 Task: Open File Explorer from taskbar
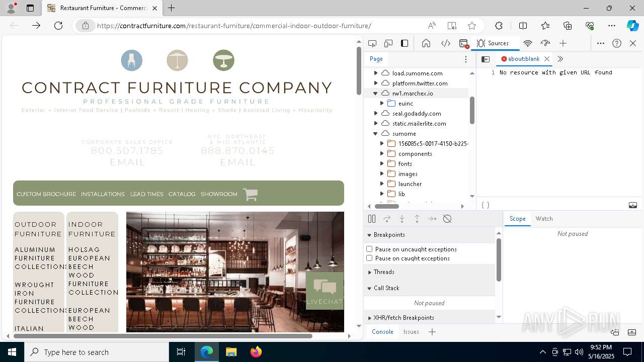coord(231,352)
